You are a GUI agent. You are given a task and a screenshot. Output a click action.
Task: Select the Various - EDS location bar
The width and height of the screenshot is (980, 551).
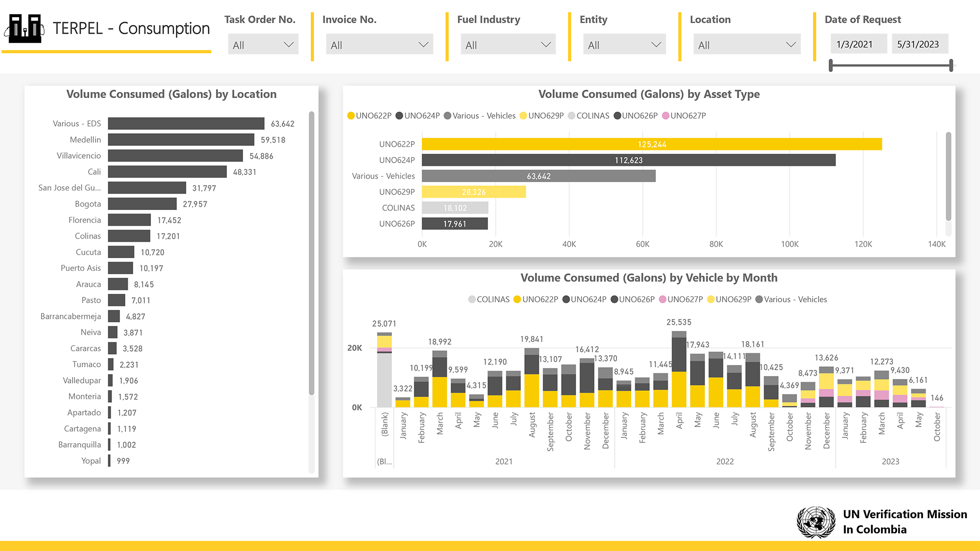[186, 123]
